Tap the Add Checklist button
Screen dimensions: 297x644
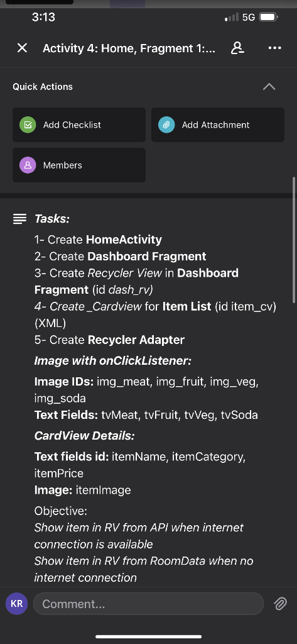(79, 125)
